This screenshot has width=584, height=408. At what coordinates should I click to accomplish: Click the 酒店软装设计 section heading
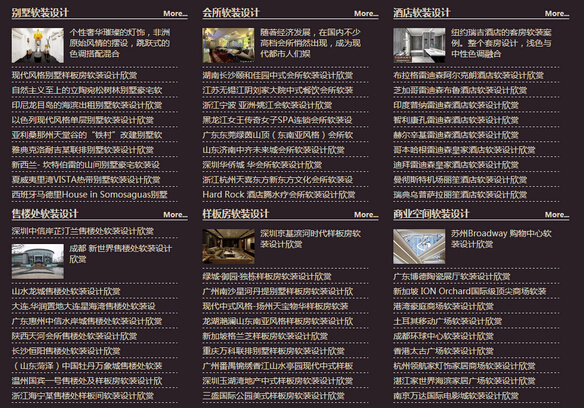point(422,13)
